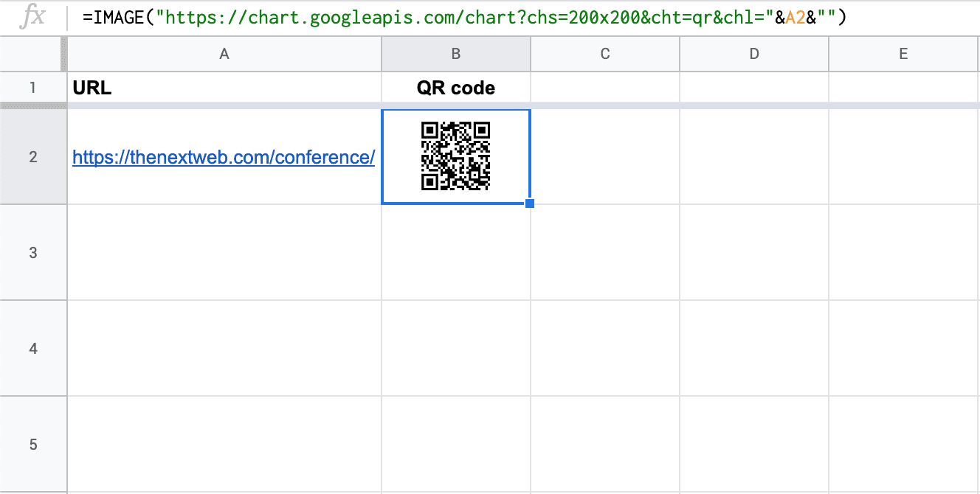Viewport: 980px width, 494px height.
Task: Select row 4 header
Action: [x=33, y=349]
